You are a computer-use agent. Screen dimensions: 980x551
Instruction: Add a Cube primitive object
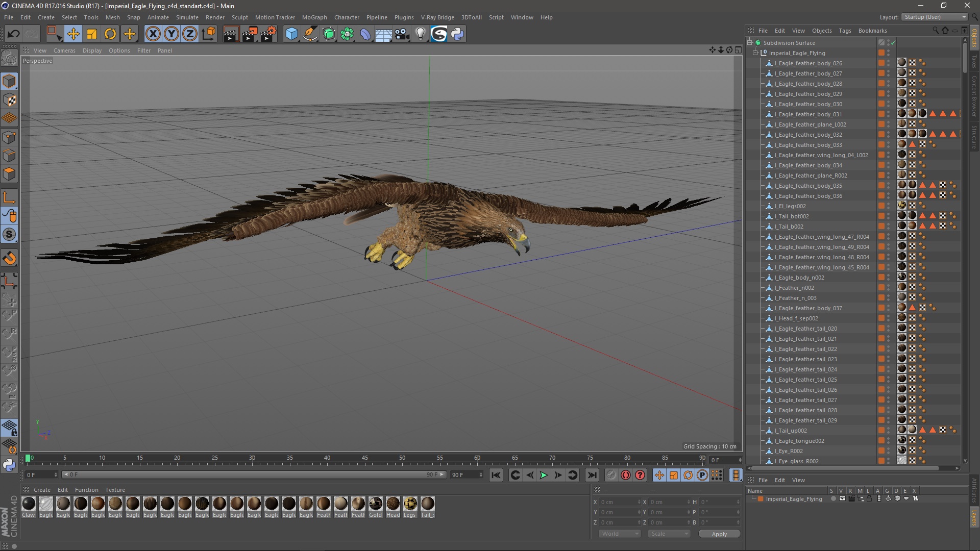coord(291,34)
